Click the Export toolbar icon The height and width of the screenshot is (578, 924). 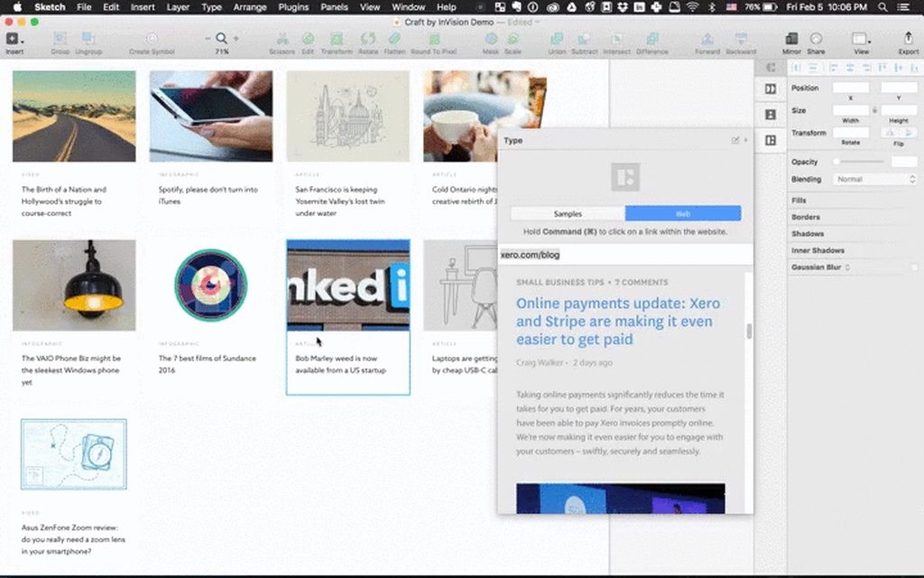(x=908, y=39)
